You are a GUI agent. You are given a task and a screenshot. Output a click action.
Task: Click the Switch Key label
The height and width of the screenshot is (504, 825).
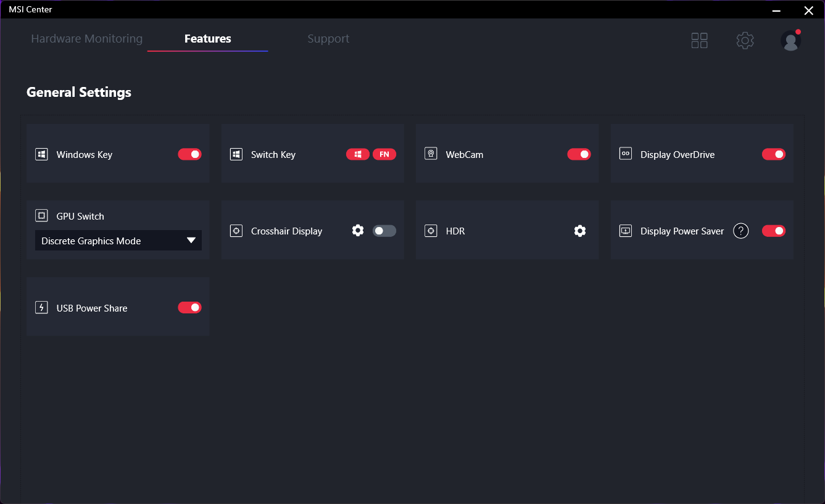click(273, 155)
